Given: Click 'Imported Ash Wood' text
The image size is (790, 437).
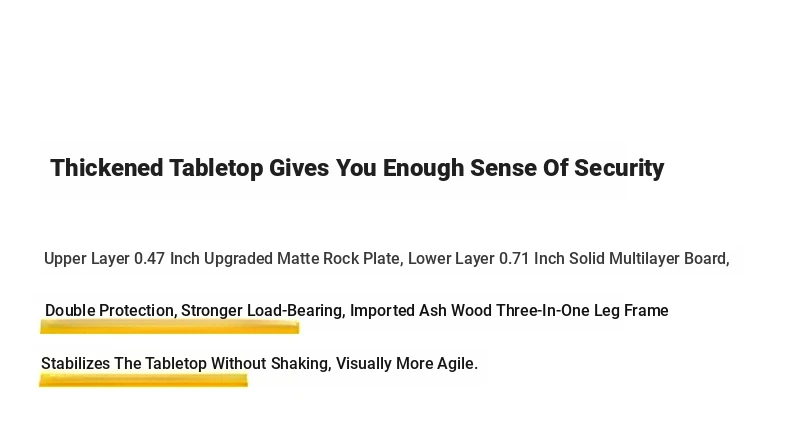Looking at the screenshot, I should (x=421, y=310).
